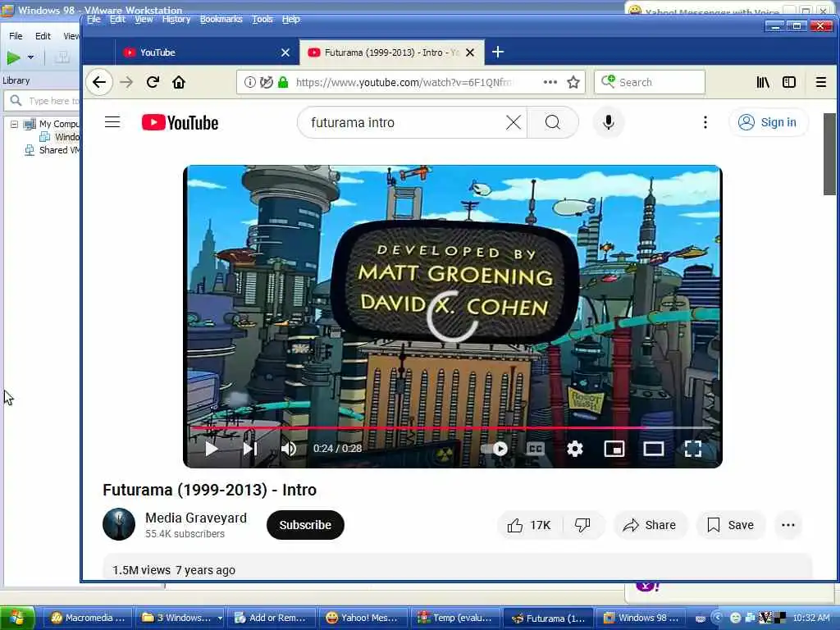
Task: Clear the YouTube search text
Action: (514, 122)
